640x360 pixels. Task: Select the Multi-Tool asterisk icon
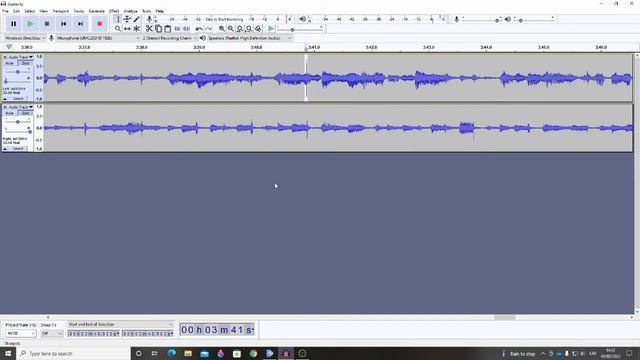pos(137,29)
